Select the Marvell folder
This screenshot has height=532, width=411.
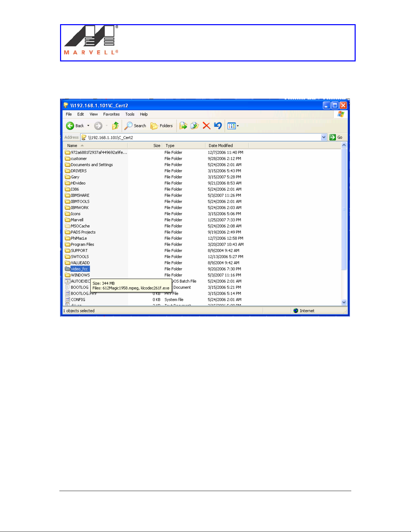[77, 220]
